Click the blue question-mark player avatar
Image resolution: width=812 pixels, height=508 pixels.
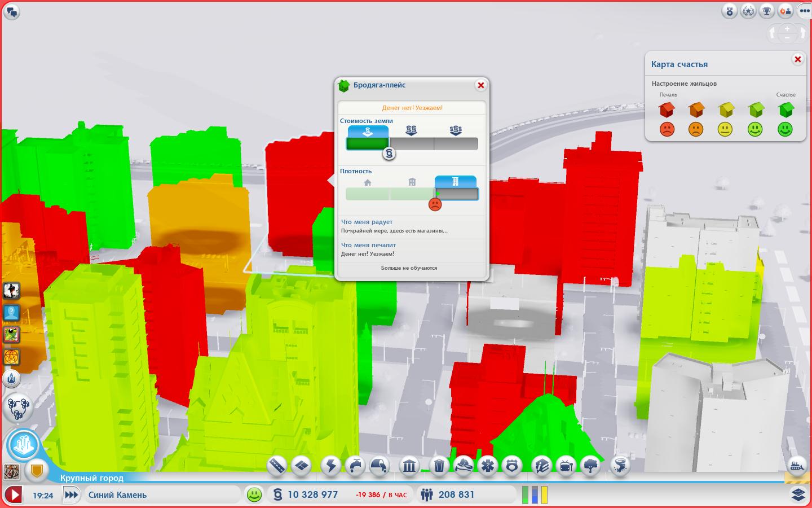coord(11,312)
